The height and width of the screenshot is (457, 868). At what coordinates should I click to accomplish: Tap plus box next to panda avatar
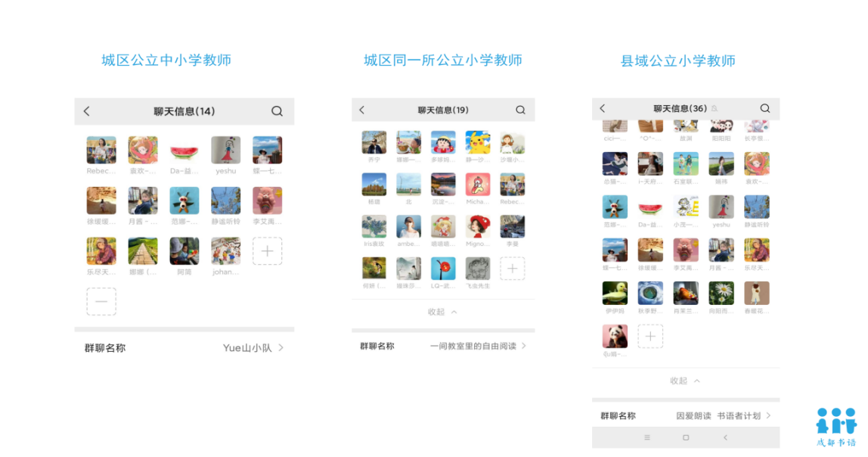pyautogui.click(x=650, y=336)
